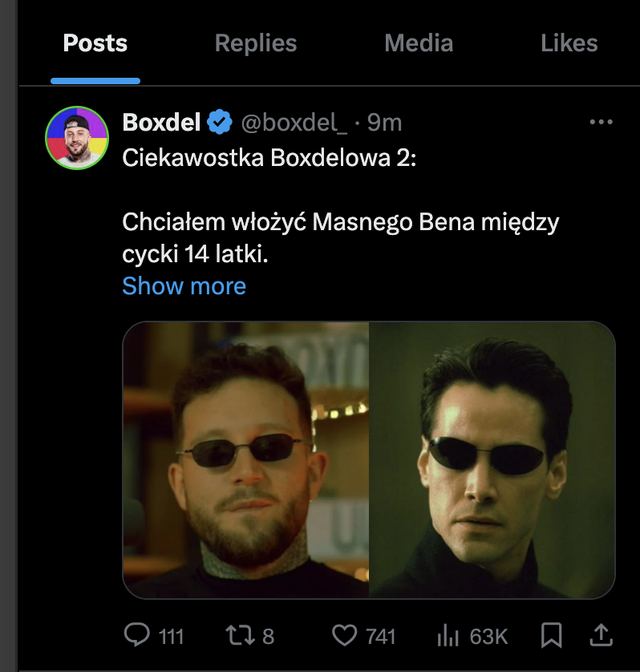Click the Boxdel display name
Screen dimensions: 640x672
(161, 123)
